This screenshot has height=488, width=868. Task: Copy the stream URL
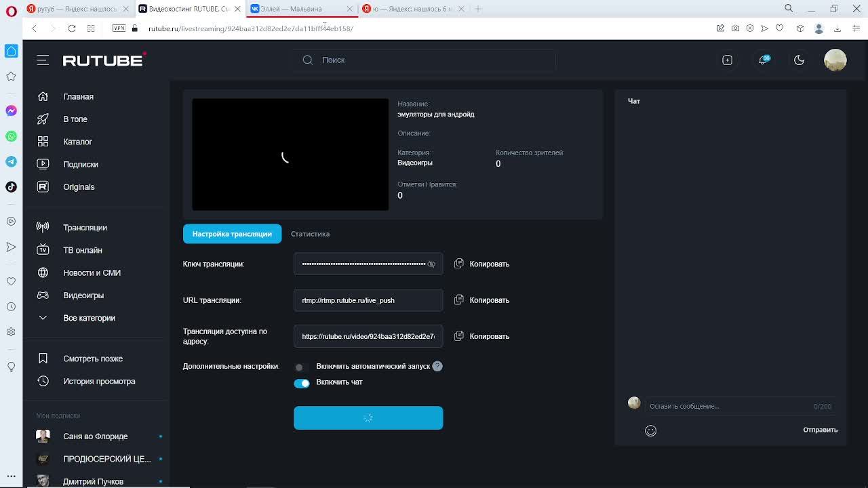click(481, 300)
